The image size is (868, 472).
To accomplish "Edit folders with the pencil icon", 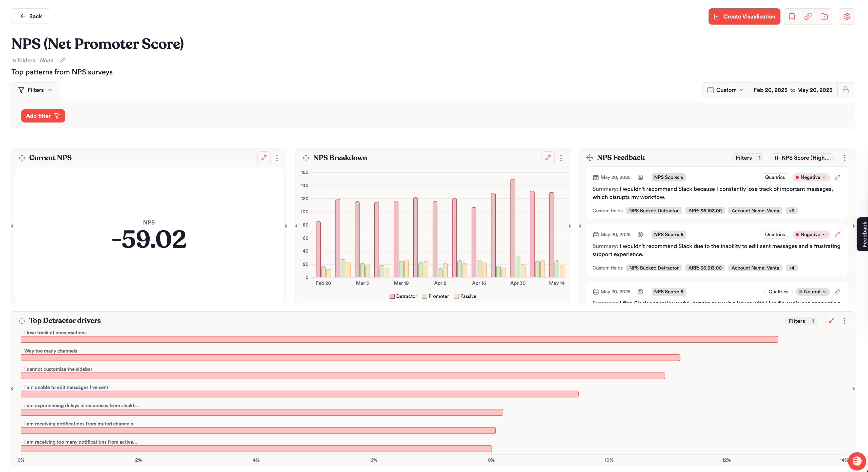I will click(x=63, y=60).
